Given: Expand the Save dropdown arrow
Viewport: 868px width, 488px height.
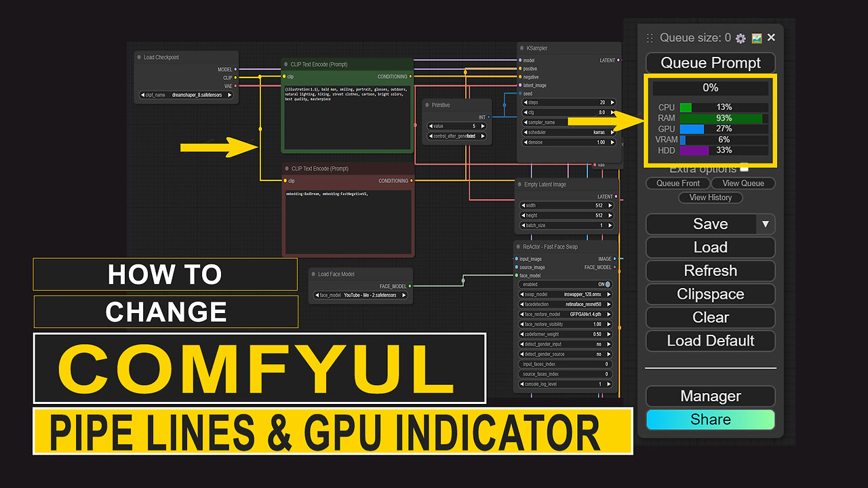Looking at the screenshot, I should (766, 224).
